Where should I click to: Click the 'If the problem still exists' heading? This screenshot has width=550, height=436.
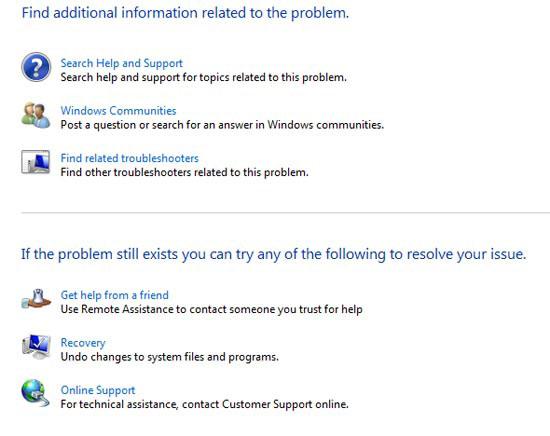[x=274, y=254]
